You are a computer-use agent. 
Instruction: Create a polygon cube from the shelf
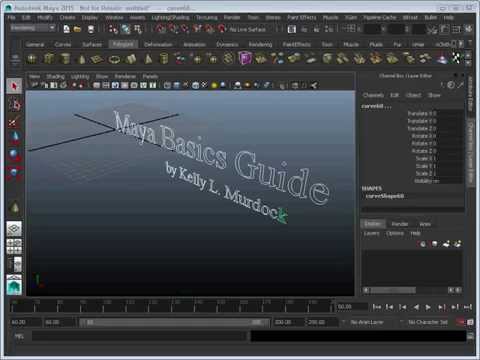pos(49,59)
